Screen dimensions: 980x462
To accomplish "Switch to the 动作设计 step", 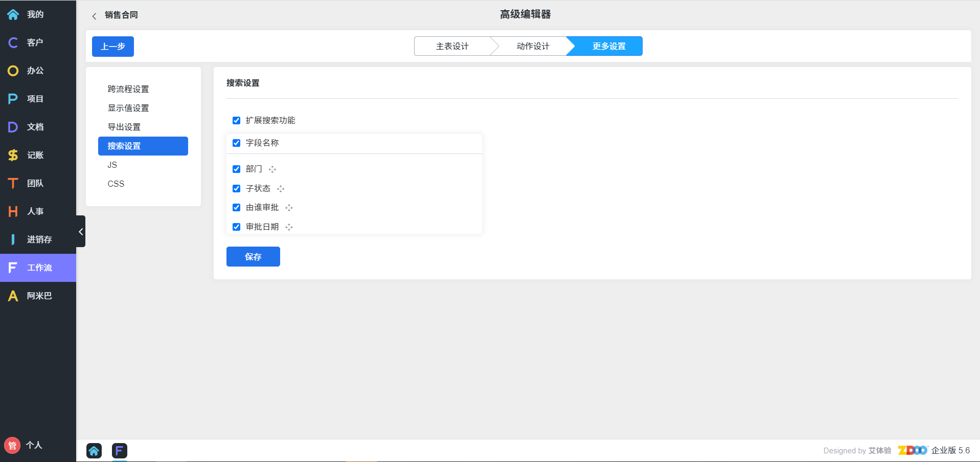I will [x=533, y=46].
